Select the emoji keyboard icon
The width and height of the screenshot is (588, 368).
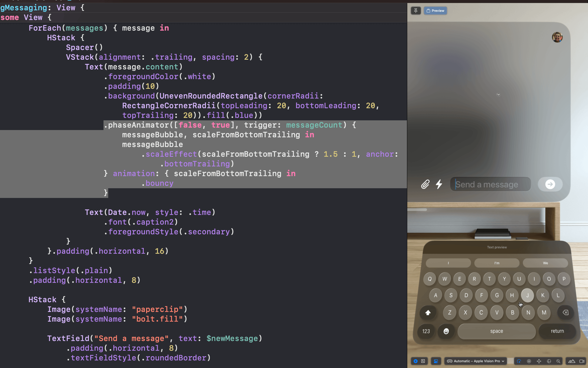(446, 331)
